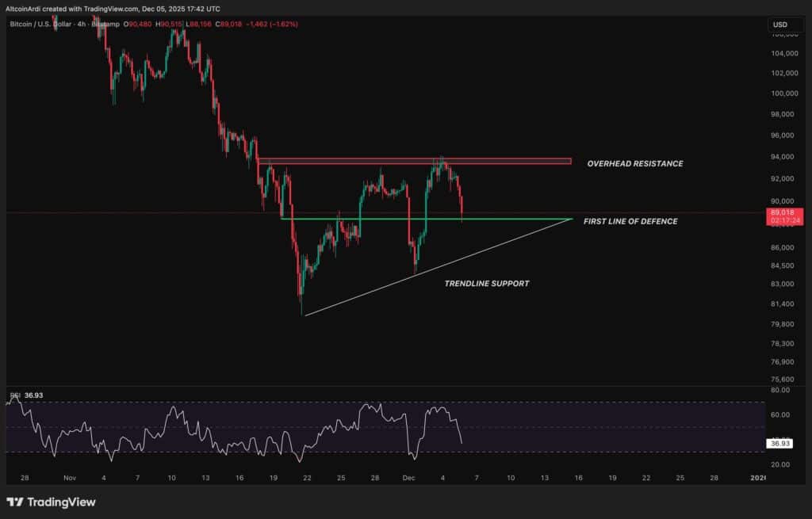
Task: Select the open value O90,480
Action: click(138, 24)
